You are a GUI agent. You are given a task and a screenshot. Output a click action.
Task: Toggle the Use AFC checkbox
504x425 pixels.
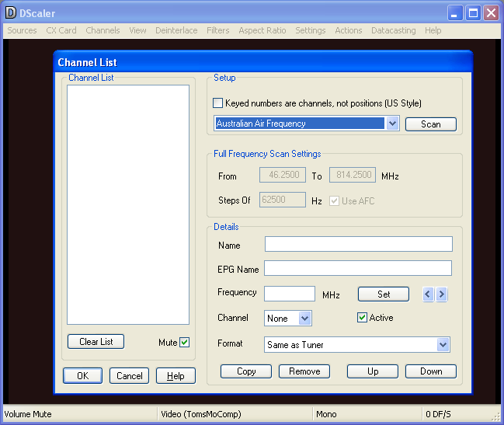pyautogui.click(x=334, y=201)
